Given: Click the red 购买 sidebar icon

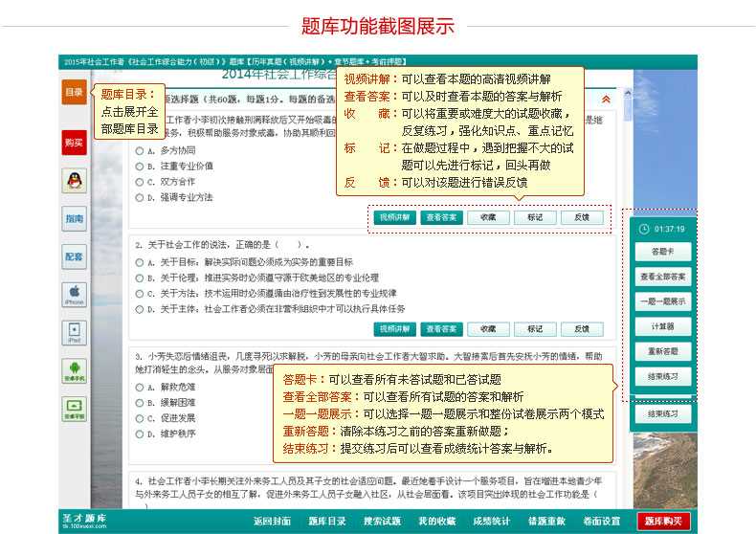Looking at the screenshot, I should (74, 143).
